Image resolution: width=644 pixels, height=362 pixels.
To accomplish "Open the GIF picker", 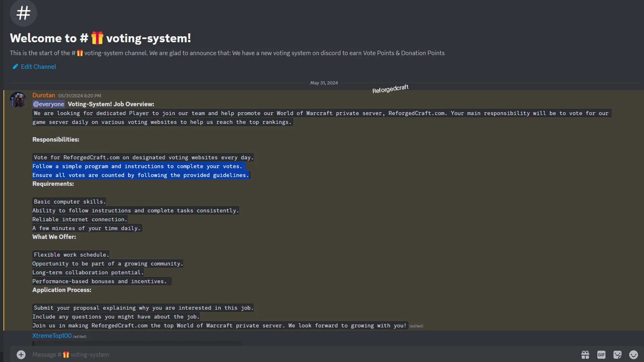I will (x=601, y=355).
